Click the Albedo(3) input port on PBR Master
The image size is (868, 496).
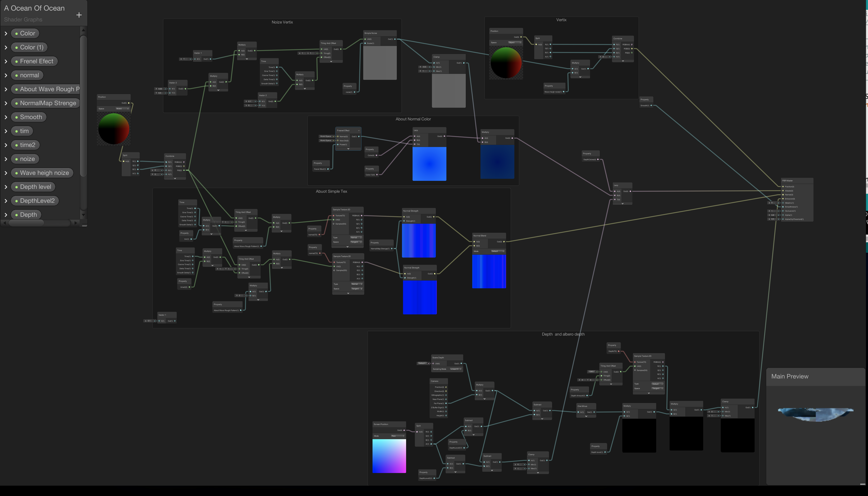[x=783, y=191]
